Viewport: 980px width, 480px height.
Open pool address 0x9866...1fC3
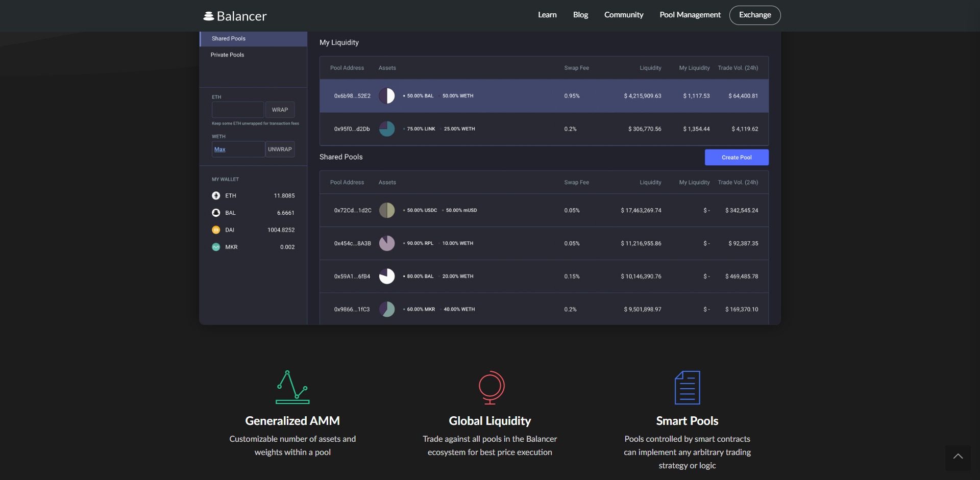click(x=352, y=309)
